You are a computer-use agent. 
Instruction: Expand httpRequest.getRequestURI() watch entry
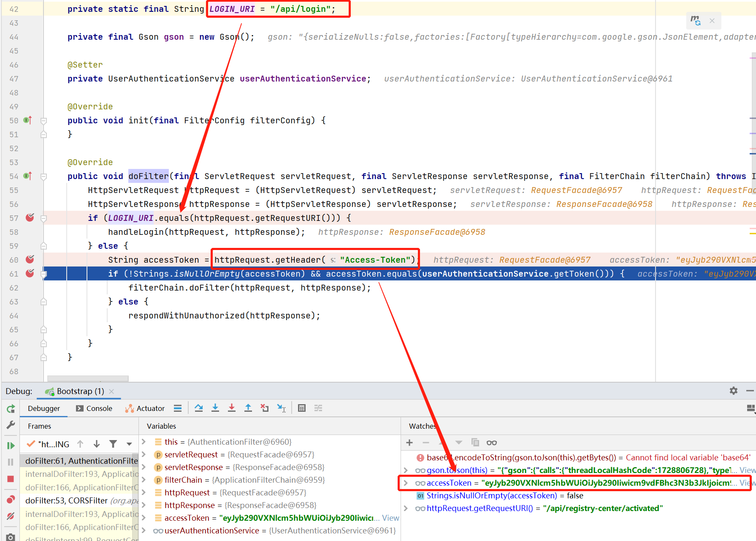(x=406, y=508)
